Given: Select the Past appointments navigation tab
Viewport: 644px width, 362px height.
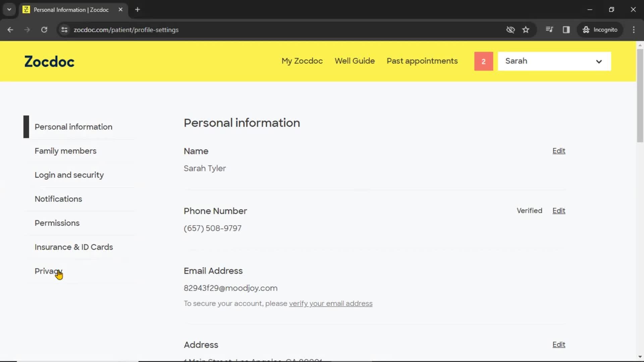Looking at the screenshot, I should tap(422, 61).
